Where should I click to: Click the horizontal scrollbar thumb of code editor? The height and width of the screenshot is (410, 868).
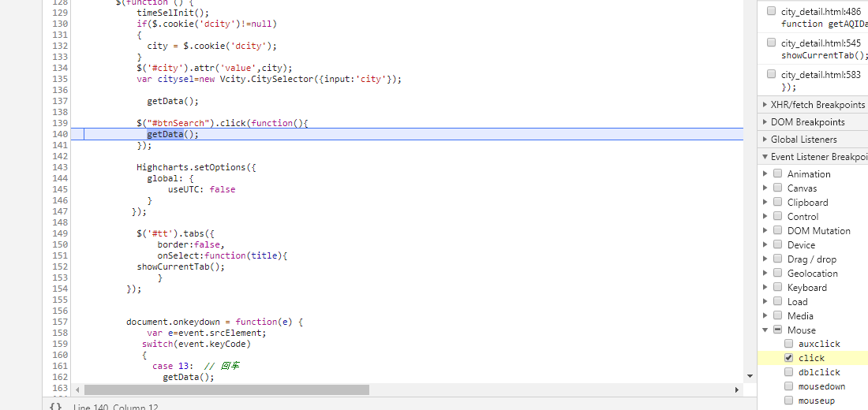226,389
